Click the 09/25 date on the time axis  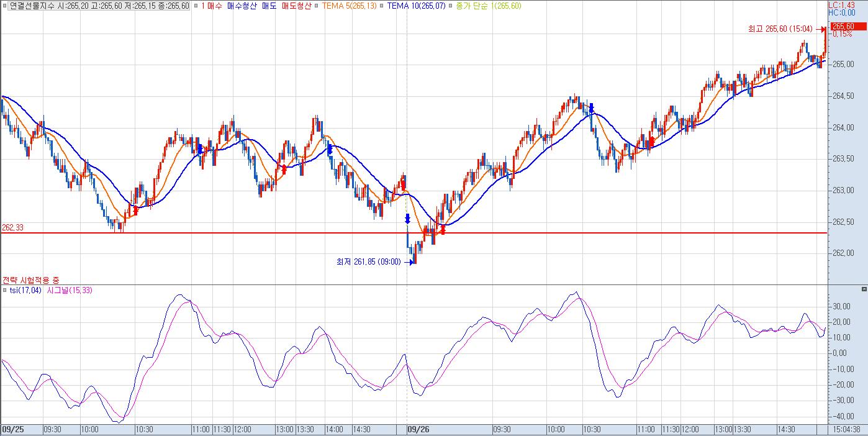click(x=12, y=429)
